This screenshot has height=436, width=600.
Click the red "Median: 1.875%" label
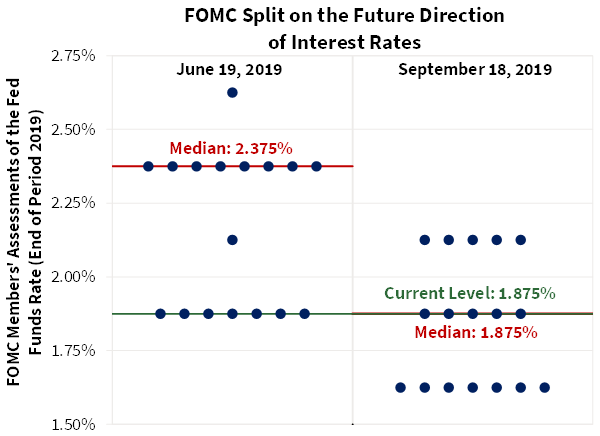(x=476, y=332)
